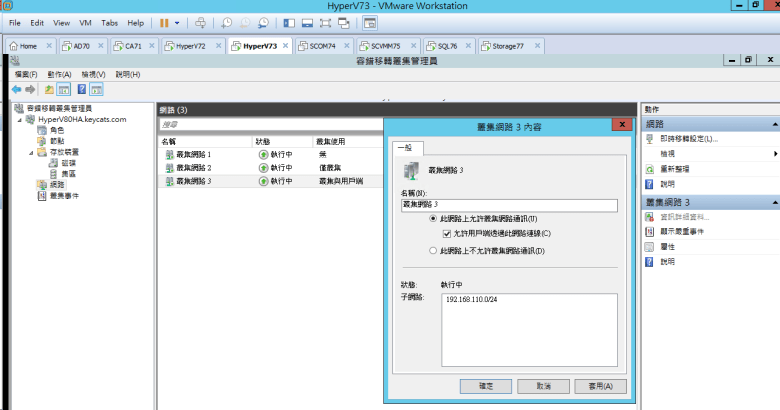Viewport: 780px width, 410px height.
Task: Click the send Ctrl+Alt+Del icon
Action: [200, 22]
